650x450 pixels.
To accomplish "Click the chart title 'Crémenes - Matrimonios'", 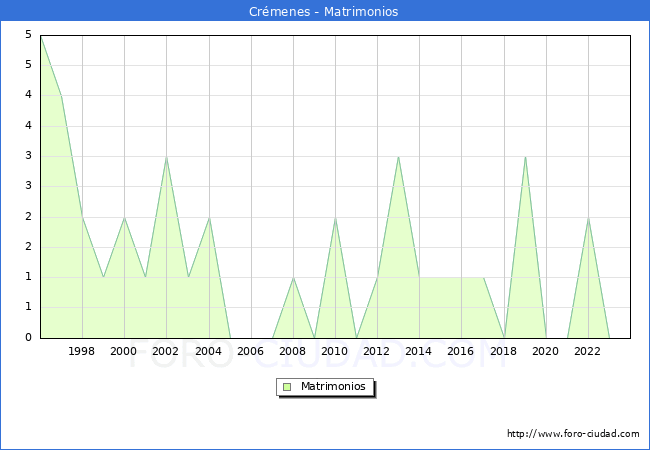I will pyautogui.click(x=323, y=12).
